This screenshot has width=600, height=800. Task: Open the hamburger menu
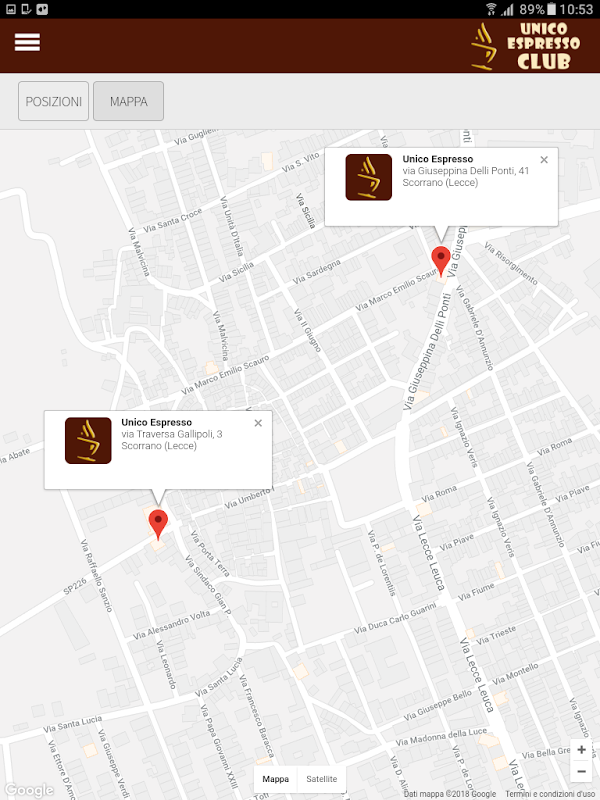pyautogui.click(x=27, y=42)
